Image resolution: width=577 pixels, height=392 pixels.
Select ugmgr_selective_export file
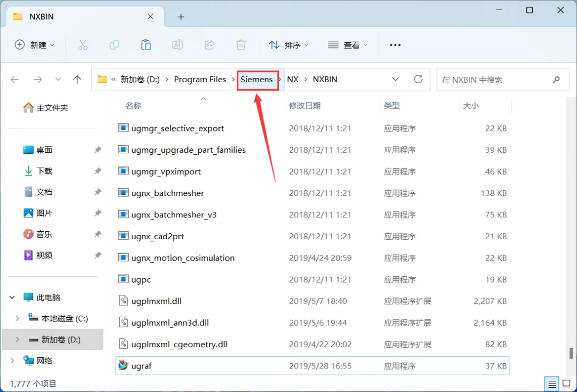[177, 128]
